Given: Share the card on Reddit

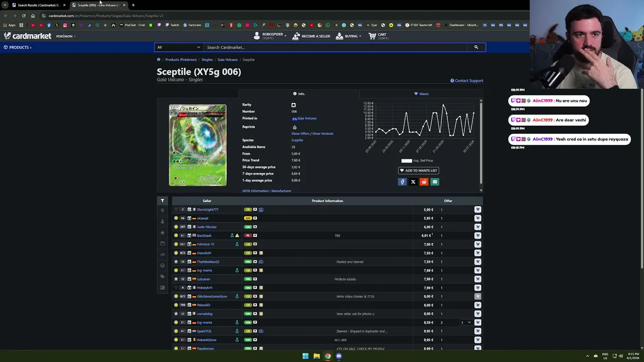Looking at the screenshot, I should point(424,182).
